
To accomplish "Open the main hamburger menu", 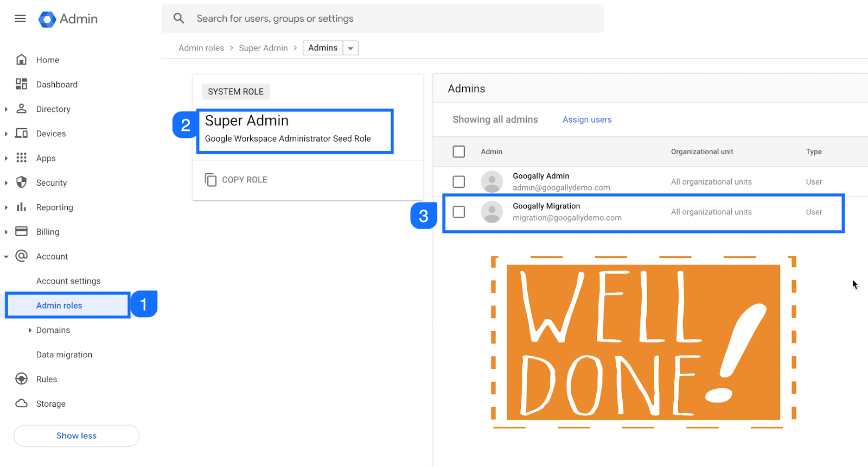I will point(20,18).
